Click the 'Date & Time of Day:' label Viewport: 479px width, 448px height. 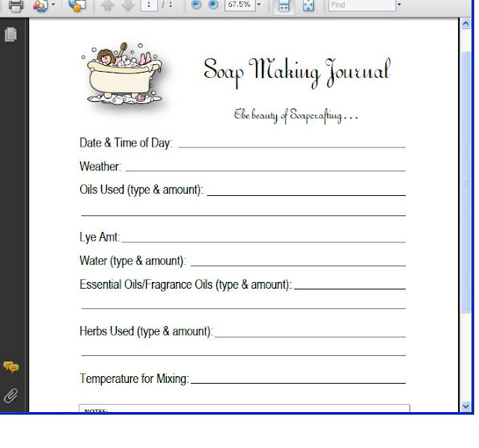tap(126, 143)
